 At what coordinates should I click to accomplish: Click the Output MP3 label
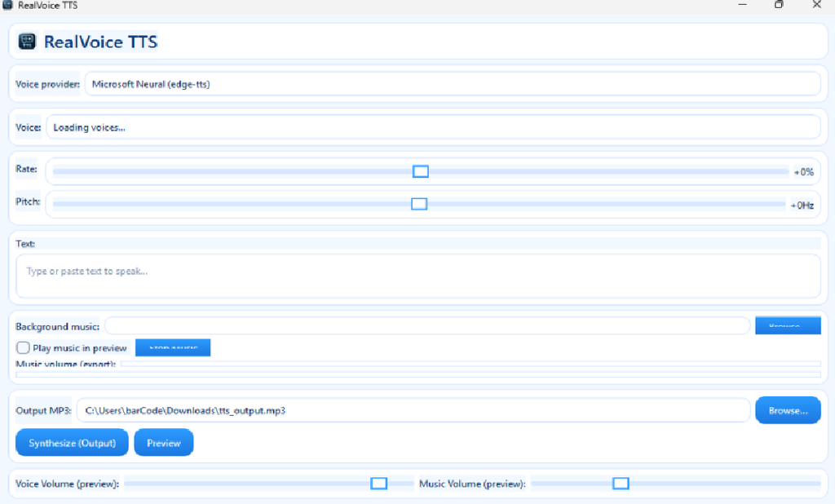pyautogui.click(x=43, y=410)
